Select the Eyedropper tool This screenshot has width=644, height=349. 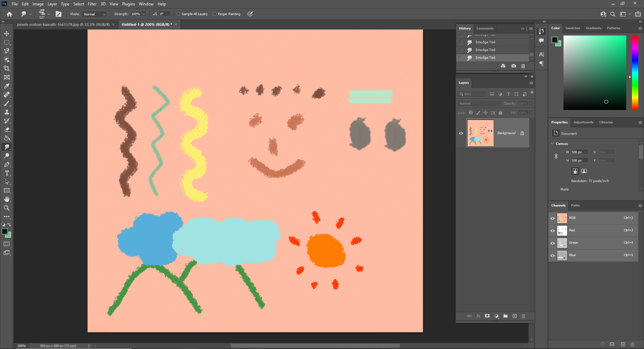click(7, 86)
